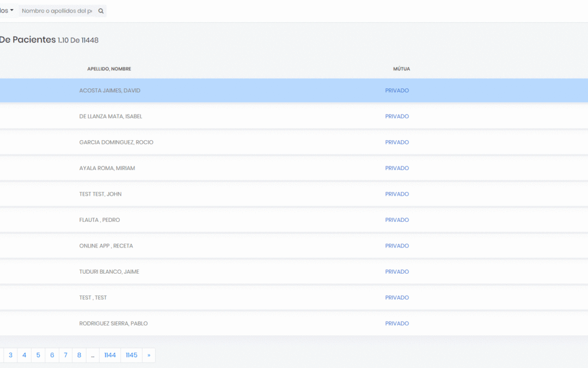Screen dimensions: 588x368
Task: Go to pagination page 6
Action: click(52, 355)
